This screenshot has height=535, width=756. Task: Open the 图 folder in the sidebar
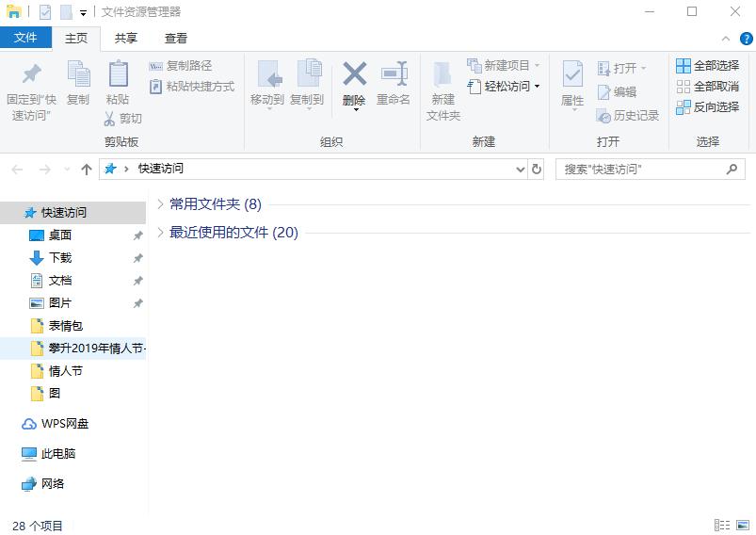point(72,393)
